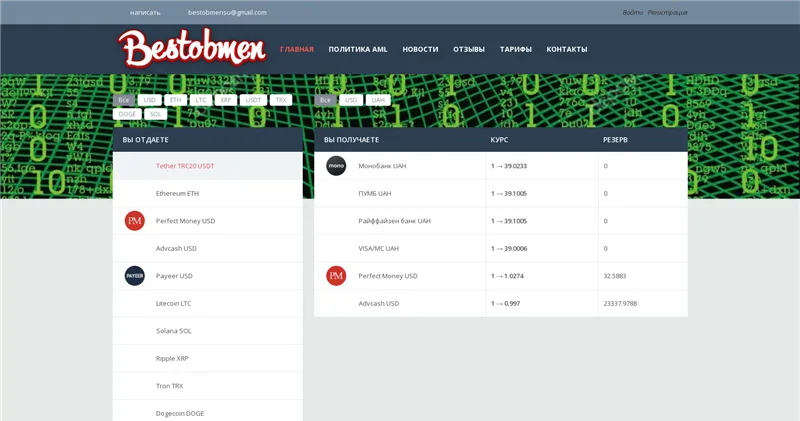The image size is (800, 421).
Task: Select Ripple XRP to give
Action: pos(208,359)
